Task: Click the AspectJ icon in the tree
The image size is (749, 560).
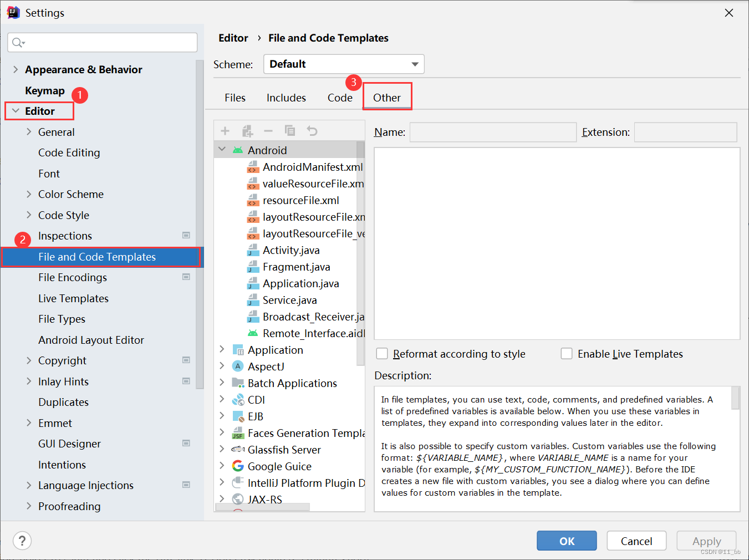Action: click(238, 366)
